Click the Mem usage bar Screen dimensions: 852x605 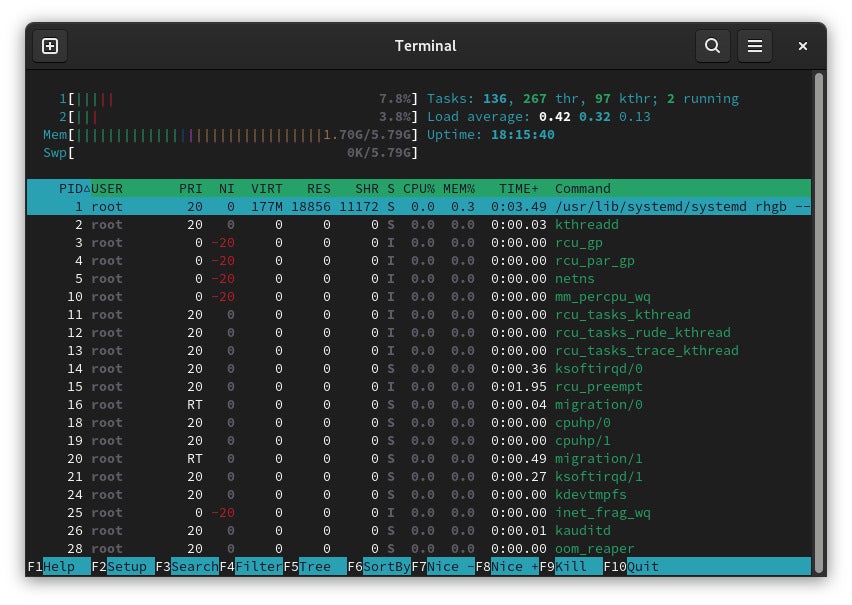coord(230,135)
